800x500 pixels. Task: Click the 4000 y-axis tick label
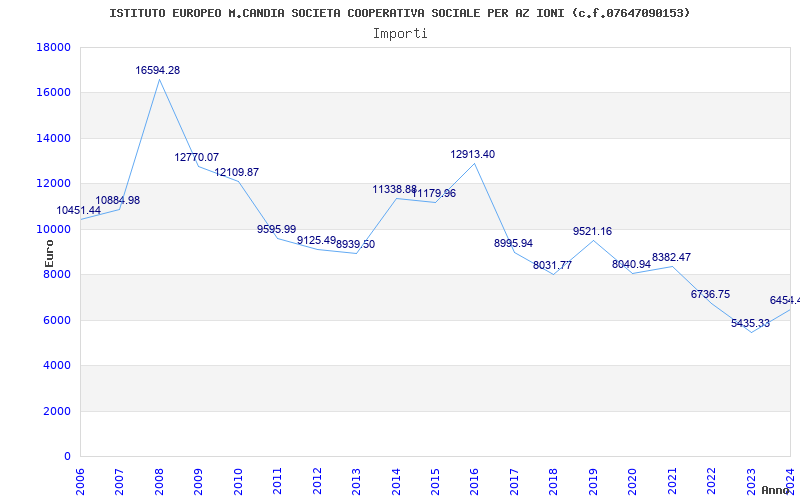coord(57,366)
